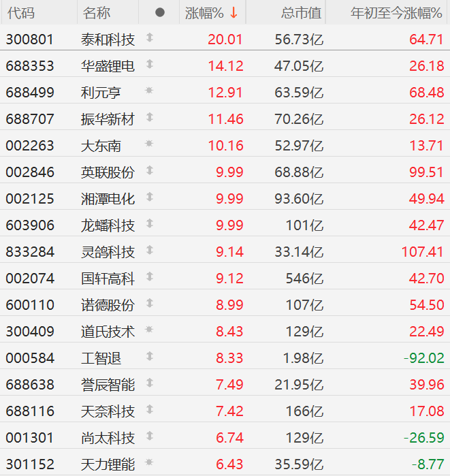The width and height of the screenshot is (450, 476).
Task: Click stock code 300801
Action: coord(30,39)
